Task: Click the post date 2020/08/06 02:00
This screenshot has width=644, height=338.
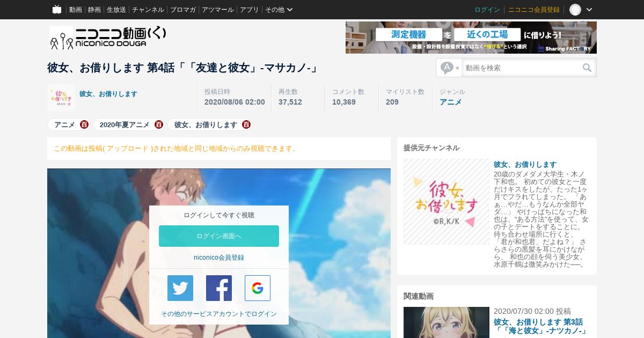Action: coord(235,102)
